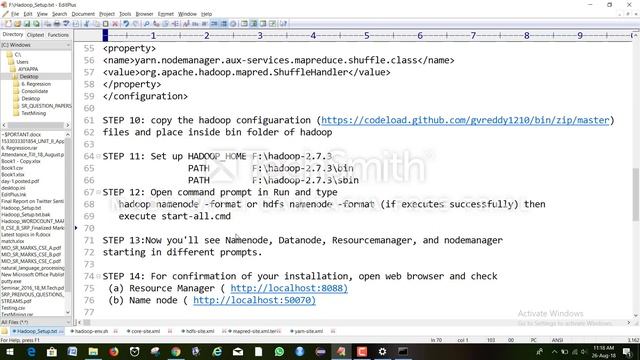Open the Document menu
This screenshot has width=640, height=360.
point(83,14)
